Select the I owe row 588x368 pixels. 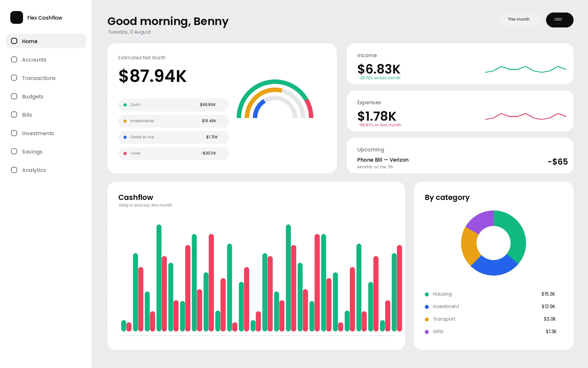click(173, 153)
